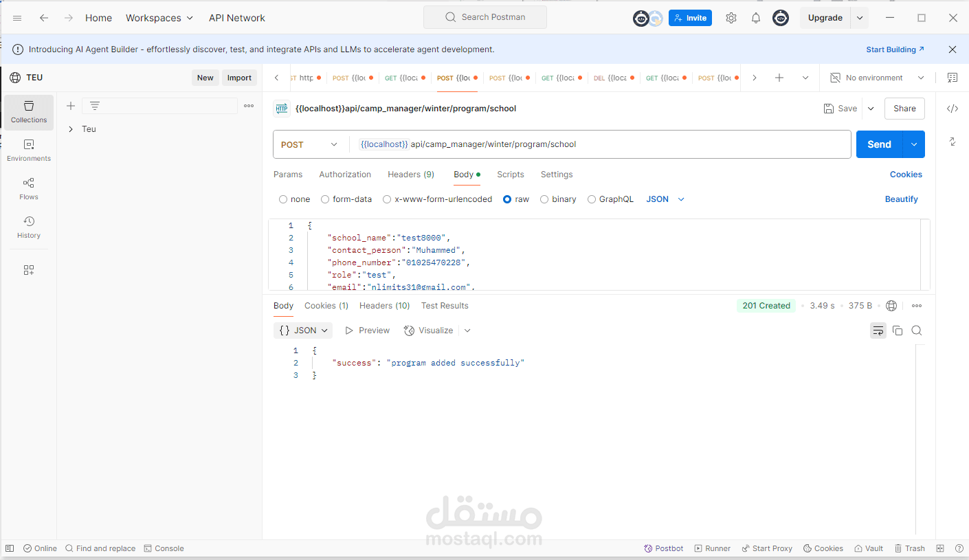The width and height of the screenshot is (969, 560).
Task: Create a new collection with plus icon
Action: click(70, 106)
